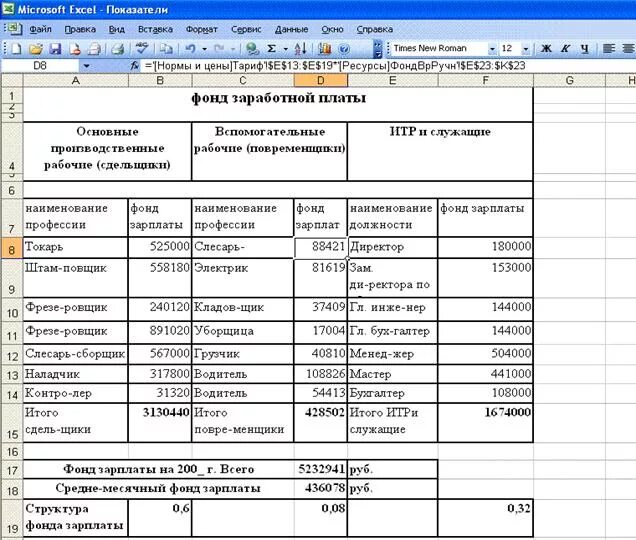Open the font size 12 dropdown
Image resolution: width=636 pixels, height=540 pixels.
click(526, 49)
